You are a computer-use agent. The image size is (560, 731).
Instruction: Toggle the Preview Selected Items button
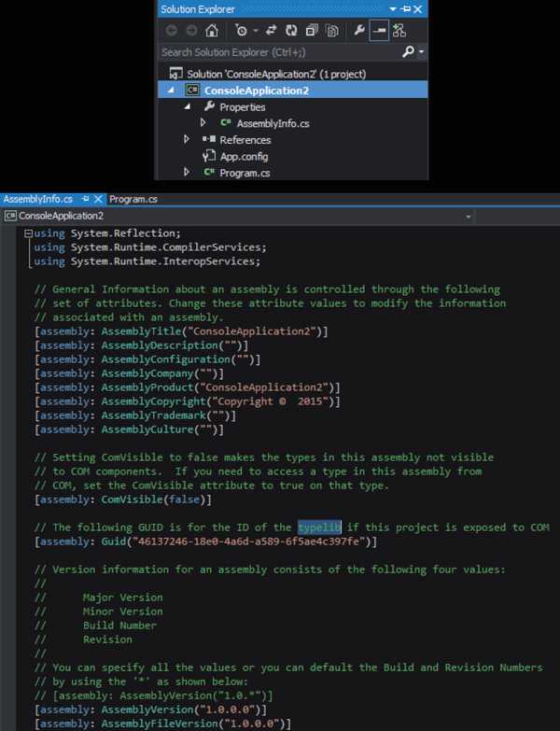379,31
